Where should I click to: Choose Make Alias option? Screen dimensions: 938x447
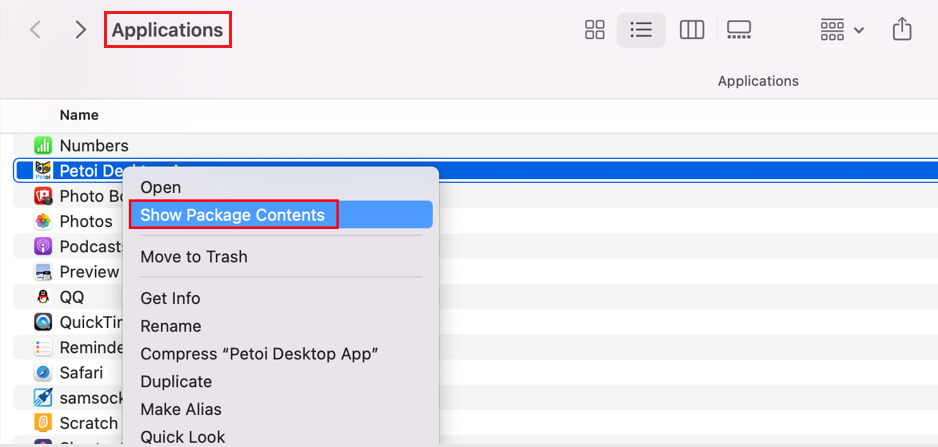tap(181, 409)
